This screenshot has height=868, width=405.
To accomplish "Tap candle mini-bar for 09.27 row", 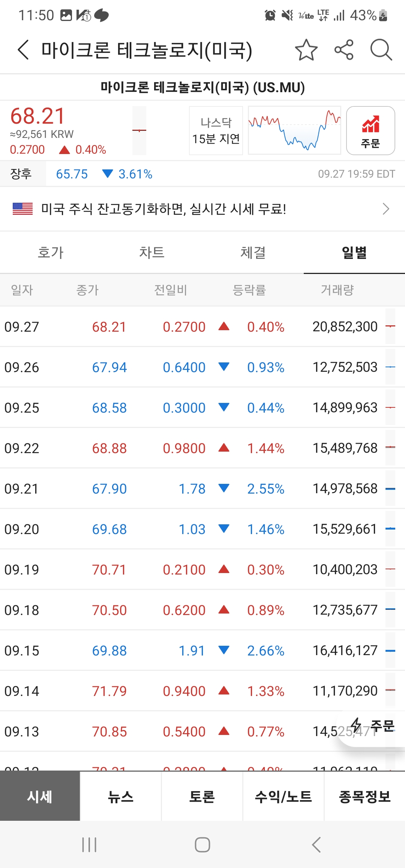I will [390, 326].
